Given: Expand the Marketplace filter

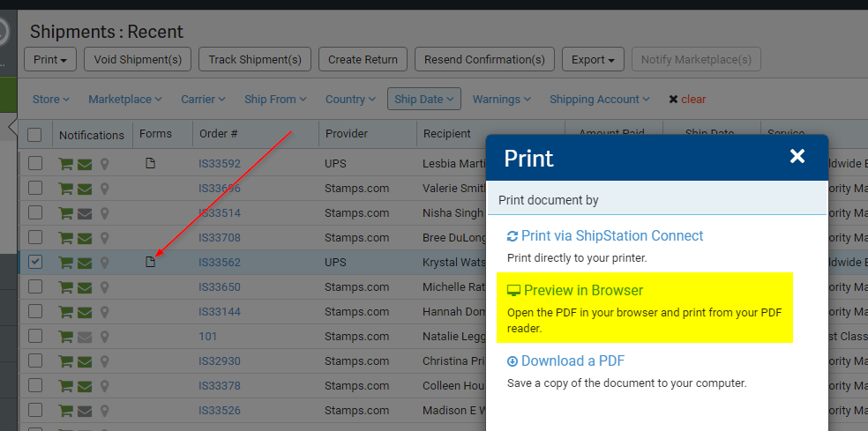Looking at the screenshot, I should [125, 100].
